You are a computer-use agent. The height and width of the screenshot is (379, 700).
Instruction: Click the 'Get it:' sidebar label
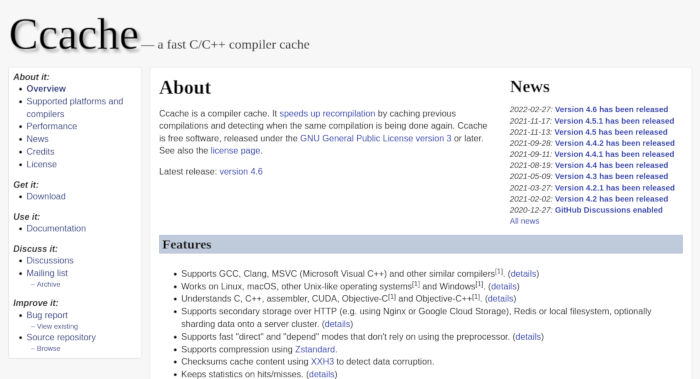point(26,185)
